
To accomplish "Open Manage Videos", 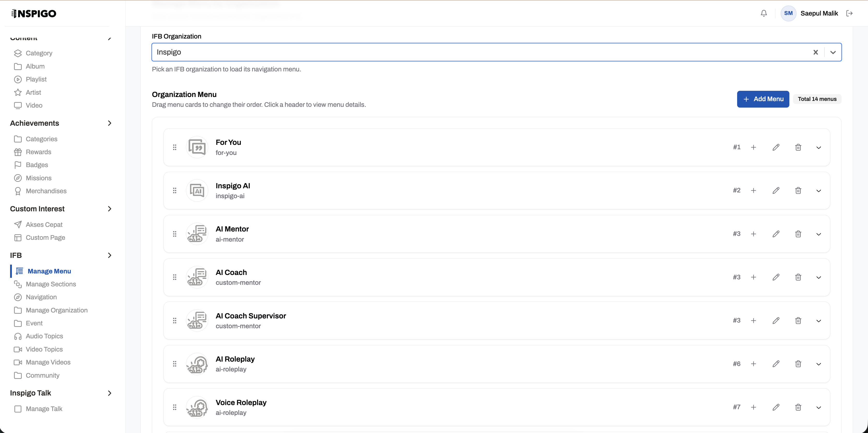I will tap(42, 363).
